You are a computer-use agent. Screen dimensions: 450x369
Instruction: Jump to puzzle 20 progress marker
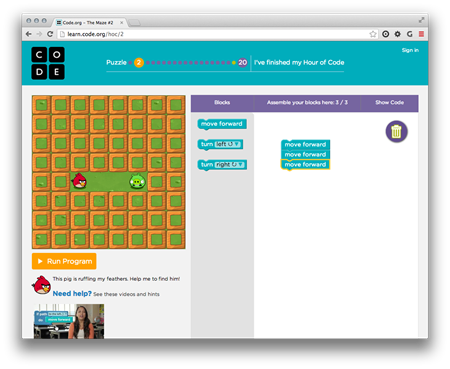(242, 62)
